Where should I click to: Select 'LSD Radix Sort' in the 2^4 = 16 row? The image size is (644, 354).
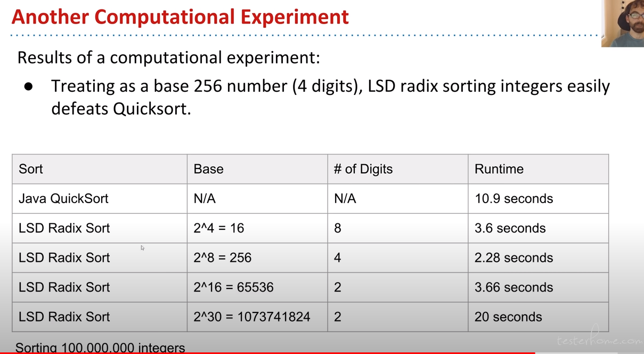pos(100,228)
